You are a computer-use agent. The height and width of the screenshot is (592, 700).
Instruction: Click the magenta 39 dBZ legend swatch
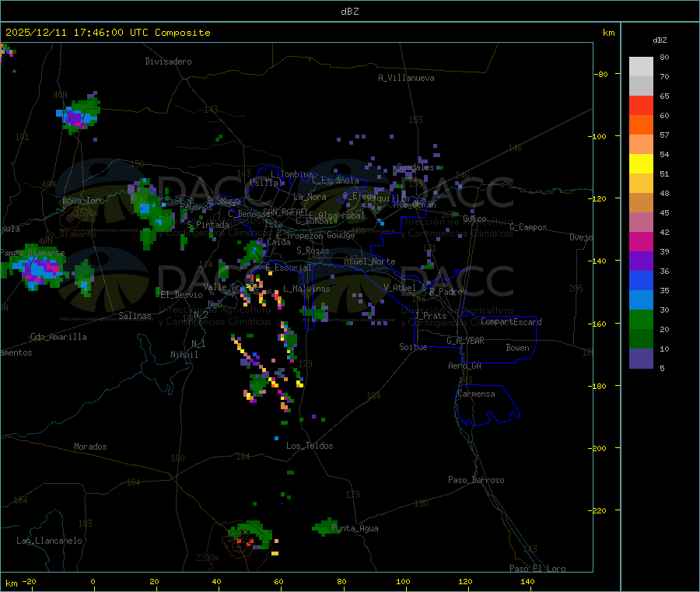coord(641,241)
